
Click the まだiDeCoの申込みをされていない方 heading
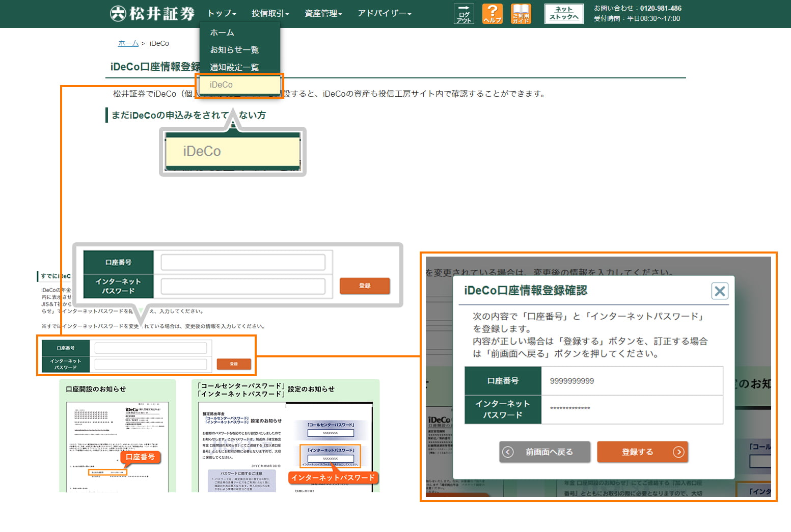click(x=188, y=115)
